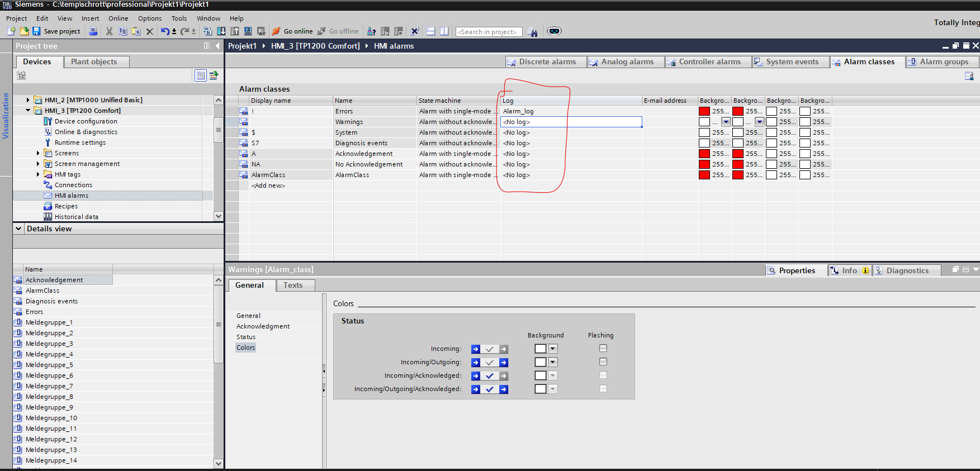
Task: Switch to the Discrete alarms tab
Action: tap(542, 61)
